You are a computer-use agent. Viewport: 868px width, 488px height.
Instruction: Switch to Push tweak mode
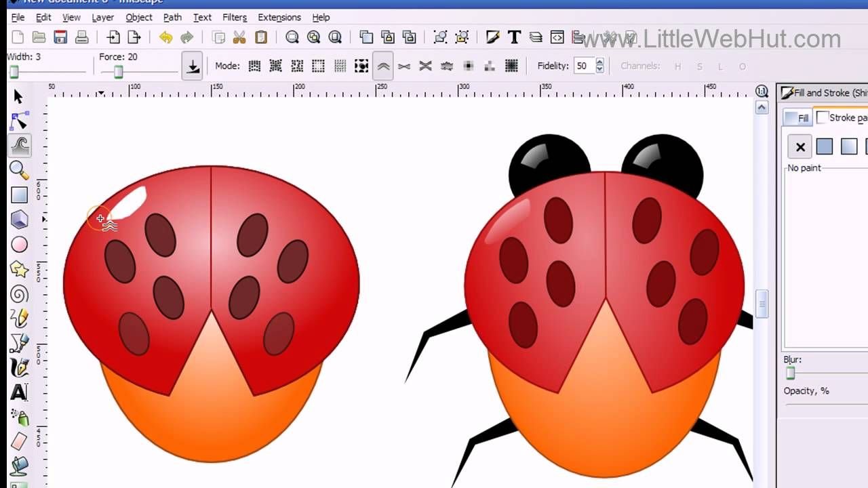tap(383, 66)
